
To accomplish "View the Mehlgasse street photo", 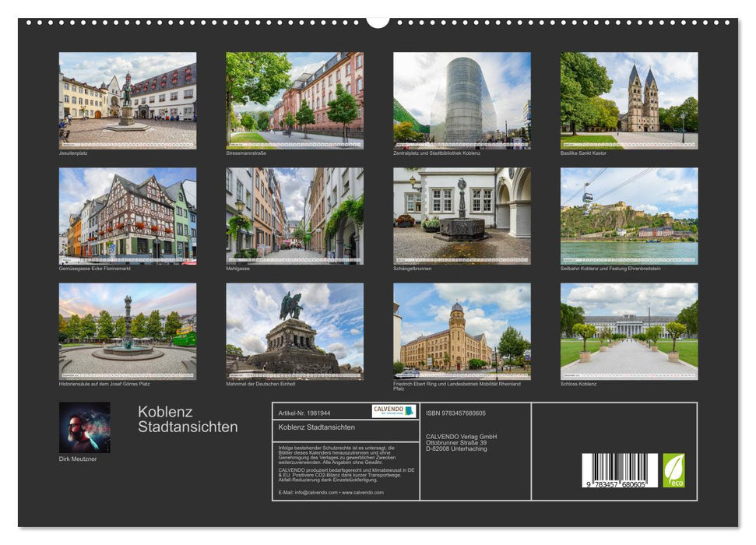I will (x=294, y=216).
